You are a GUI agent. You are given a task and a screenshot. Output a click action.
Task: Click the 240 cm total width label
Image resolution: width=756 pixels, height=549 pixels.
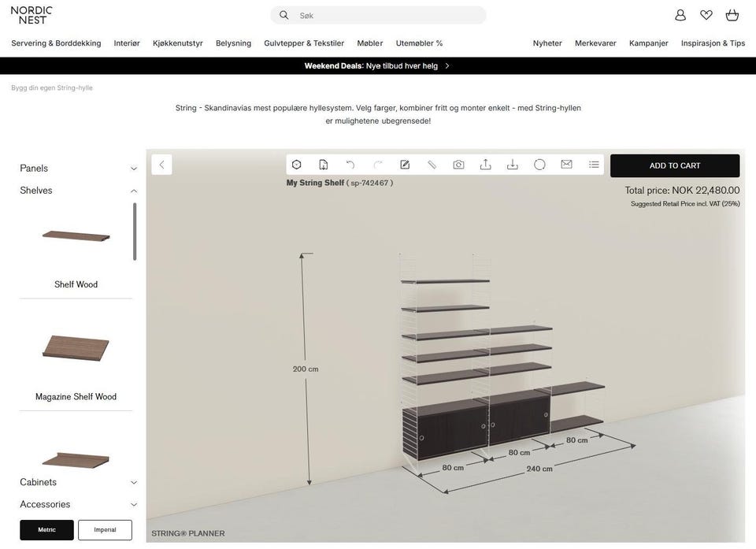pos(539,469)
